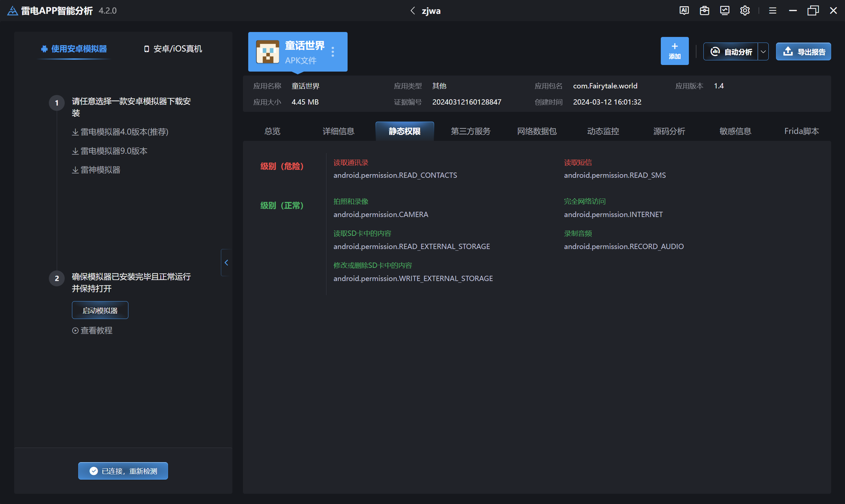
Task: Click the AI assistant icon in title bar
Action: tap(684, 11)
